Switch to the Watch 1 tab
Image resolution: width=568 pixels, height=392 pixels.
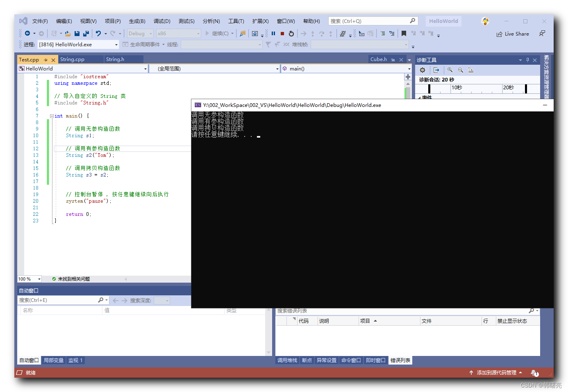(x=75, y=360)
